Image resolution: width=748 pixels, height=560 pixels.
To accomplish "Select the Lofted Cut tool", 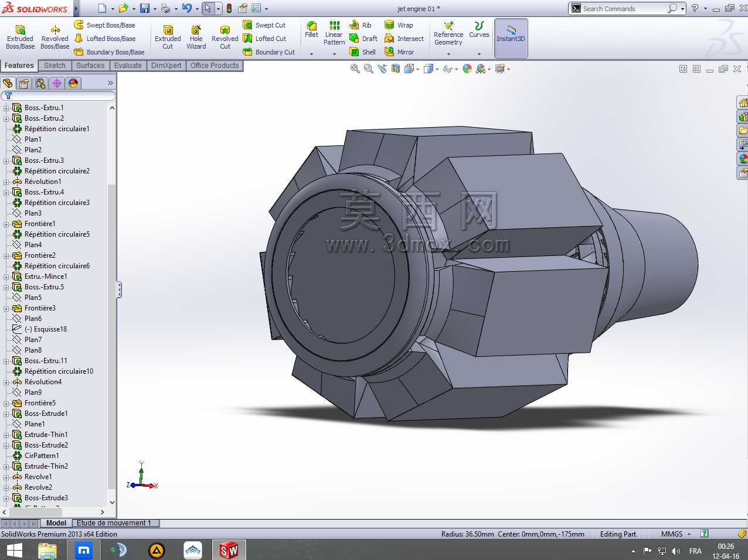I will tap(264, 39).
